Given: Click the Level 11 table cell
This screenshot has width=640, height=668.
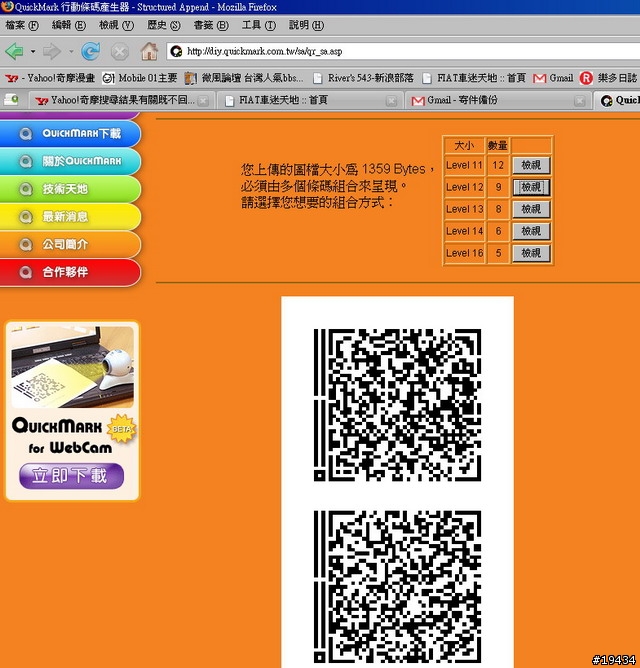Looking at the screenshot, I should (464, 165).
